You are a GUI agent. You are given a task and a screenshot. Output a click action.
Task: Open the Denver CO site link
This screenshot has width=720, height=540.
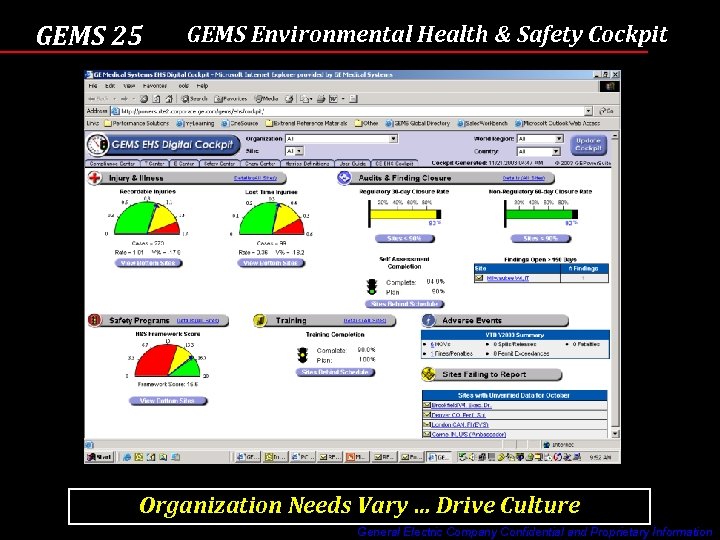click(458, 415)
